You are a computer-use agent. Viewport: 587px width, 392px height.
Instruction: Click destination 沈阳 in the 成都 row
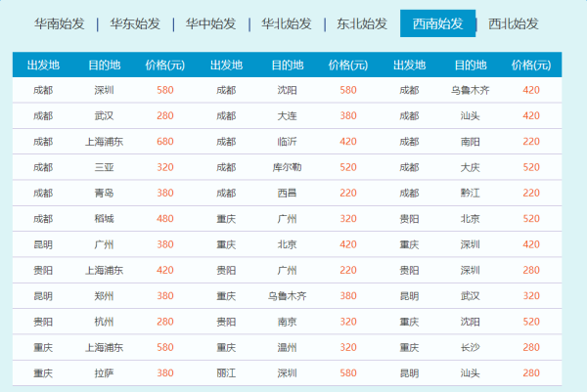click(287, 90)
